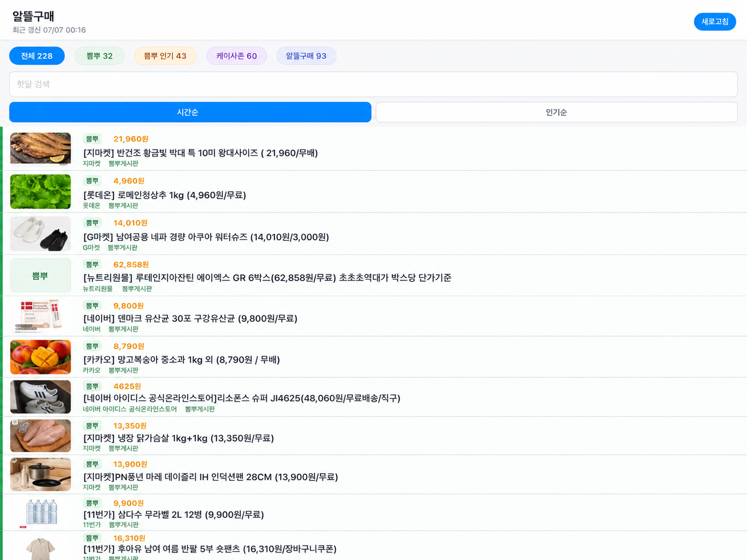747x560 pixels.
Task: Open the 로메인청상추 1kg deal title
Action: tap(164, 195)
